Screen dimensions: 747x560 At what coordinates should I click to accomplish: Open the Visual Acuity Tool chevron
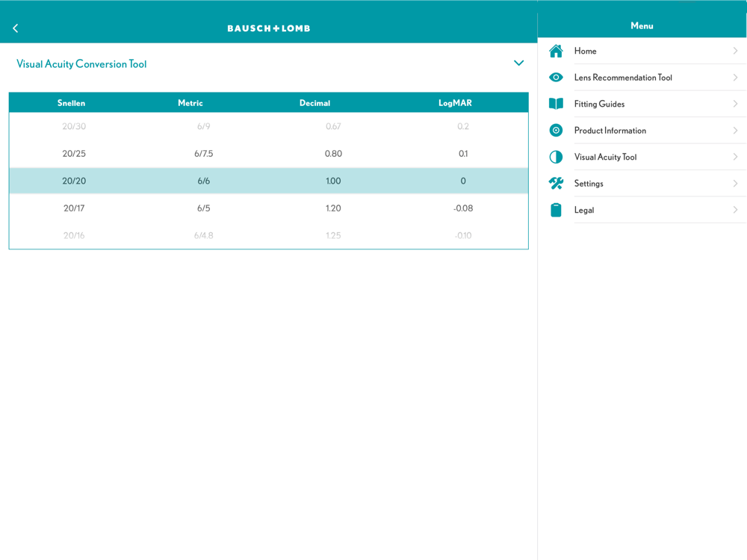click(x=735, y=157)
